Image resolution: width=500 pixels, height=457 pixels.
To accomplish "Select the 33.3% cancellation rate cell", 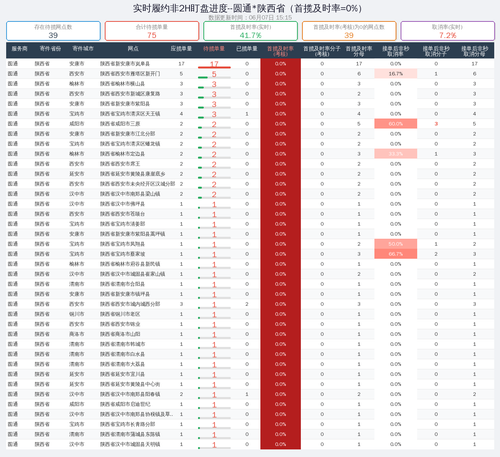I will (396, 154).
